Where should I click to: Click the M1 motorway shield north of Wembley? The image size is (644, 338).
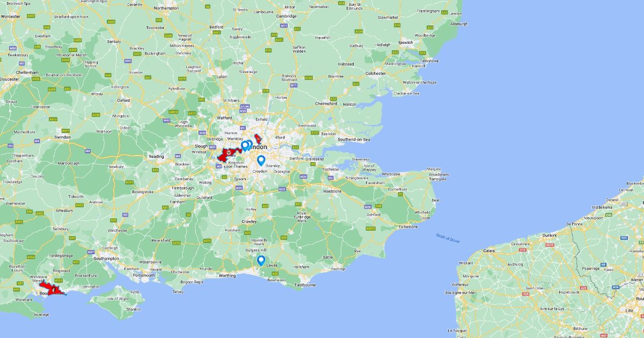click(242, 128)
